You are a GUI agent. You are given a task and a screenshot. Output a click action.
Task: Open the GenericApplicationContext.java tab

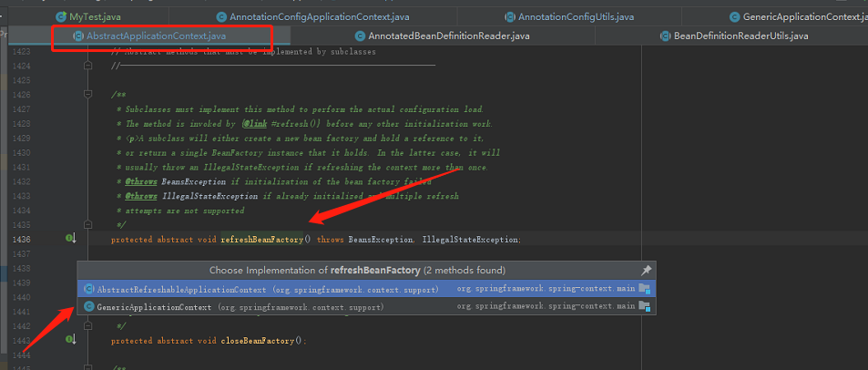click(801, 16)
